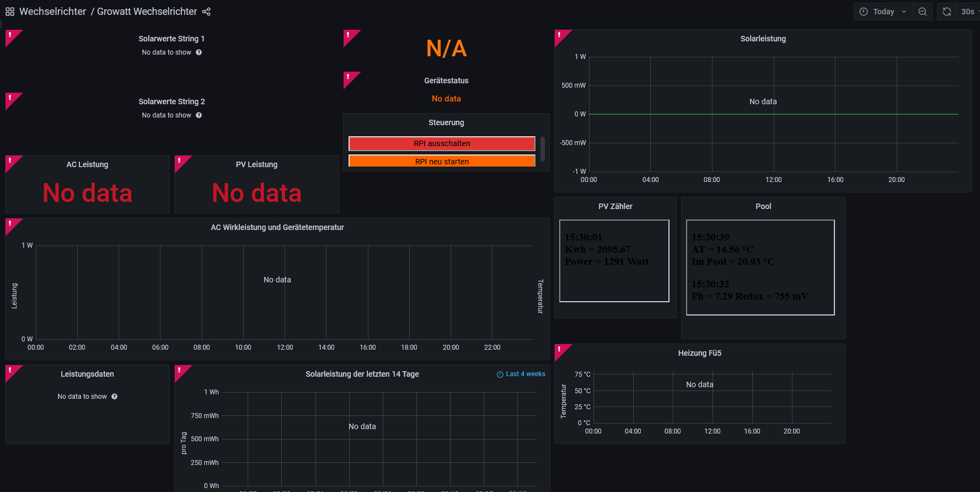Click help icon in Leistungsdaten panel

[115, 397]
